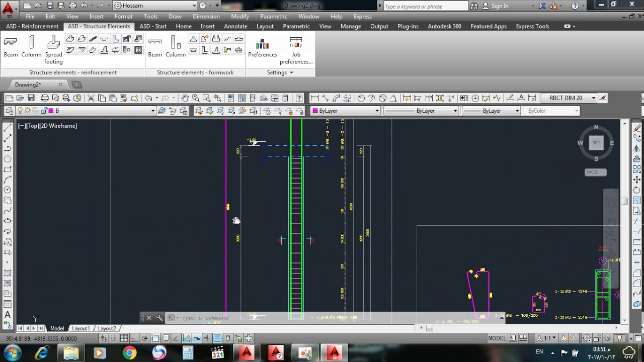Select the Line tool in Draw toolbar
This screenshot has height=362, width=644.
point(8,128)
